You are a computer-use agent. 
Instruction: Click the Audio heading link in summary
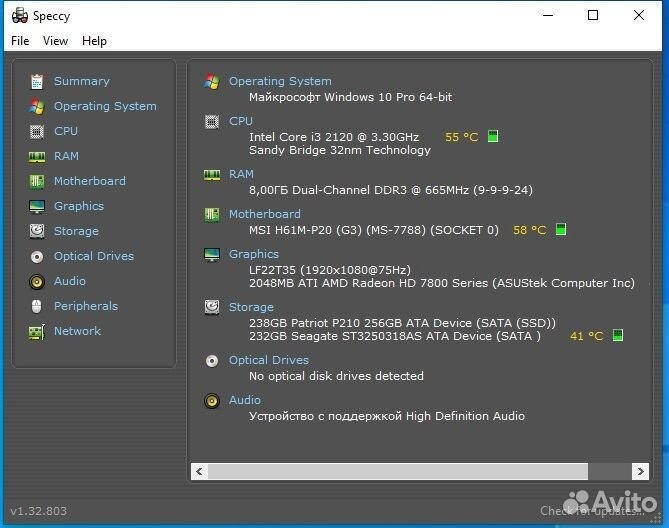pos(244,400)
